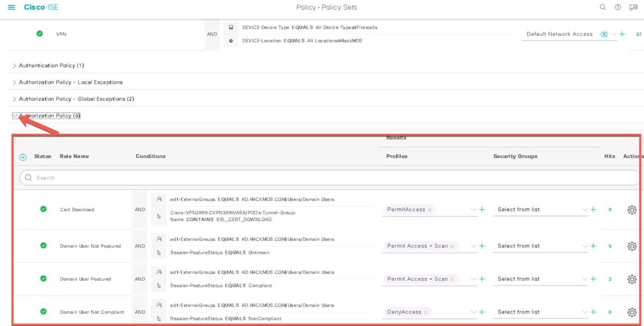The image size is (644, 326).
Task: Click the Policy · Policy Sets page title
Action: click(327, 7)
